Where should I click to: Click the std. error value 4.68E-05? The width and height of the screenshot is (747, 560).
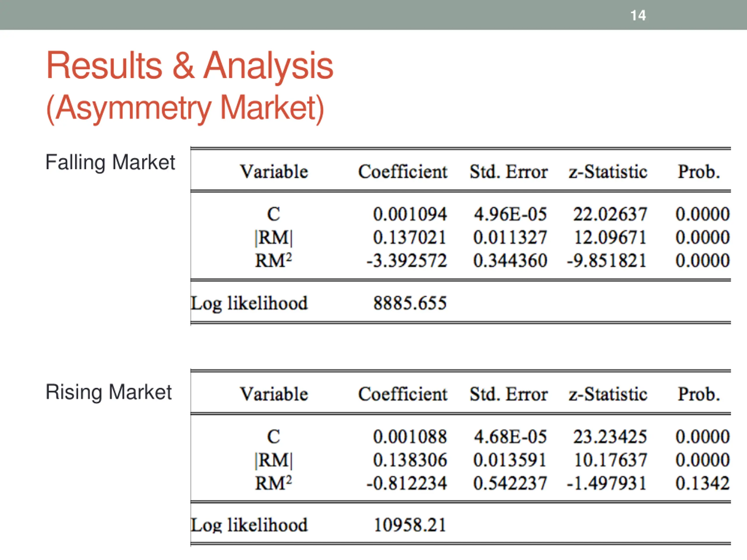pos(510,436)
